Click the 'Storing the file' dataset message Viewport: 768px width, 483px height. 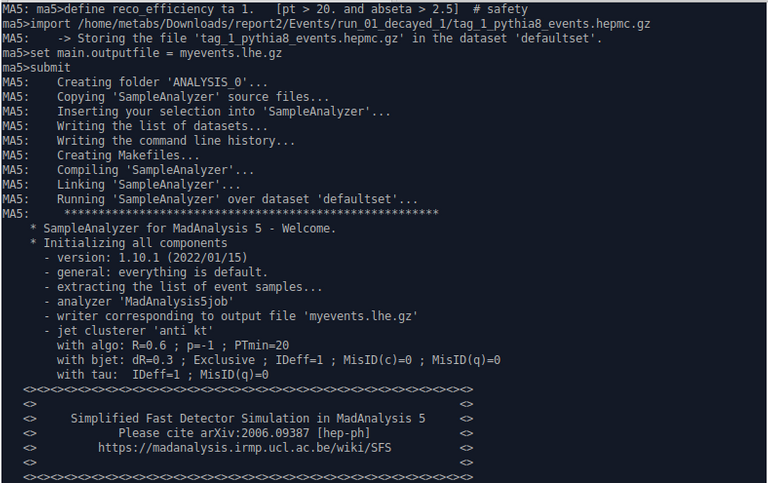click(330, 38)
